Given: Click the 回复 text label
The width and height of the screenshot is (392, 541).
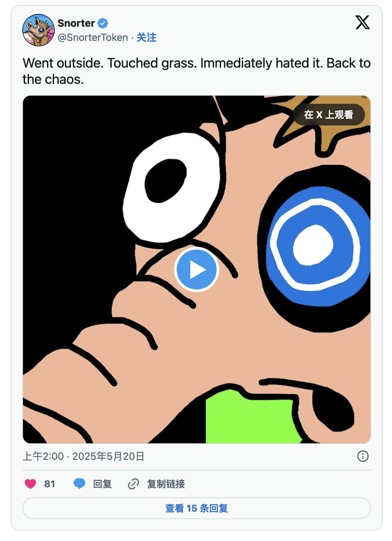Looking at the screenshot, I should tap(102, 484).
